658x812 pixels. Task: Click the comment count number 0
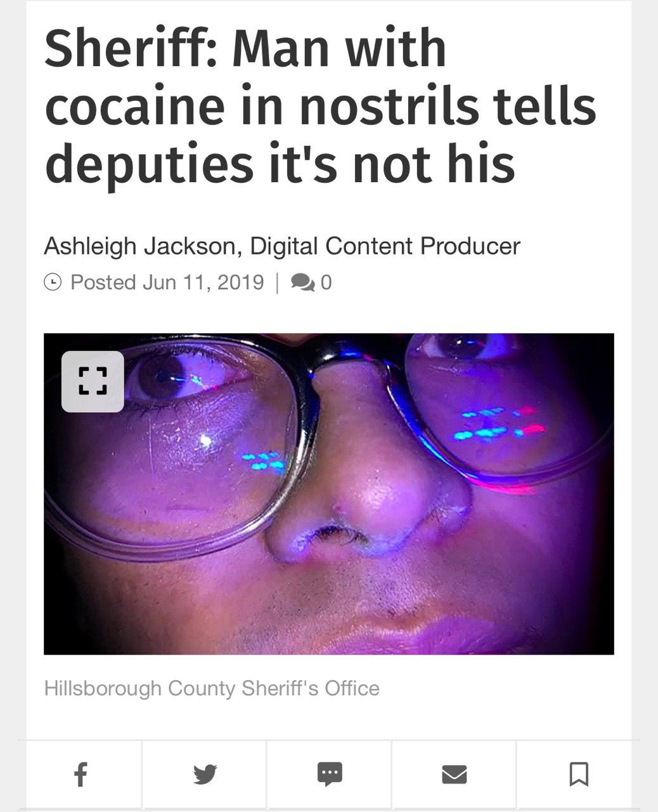click(326, 282)
